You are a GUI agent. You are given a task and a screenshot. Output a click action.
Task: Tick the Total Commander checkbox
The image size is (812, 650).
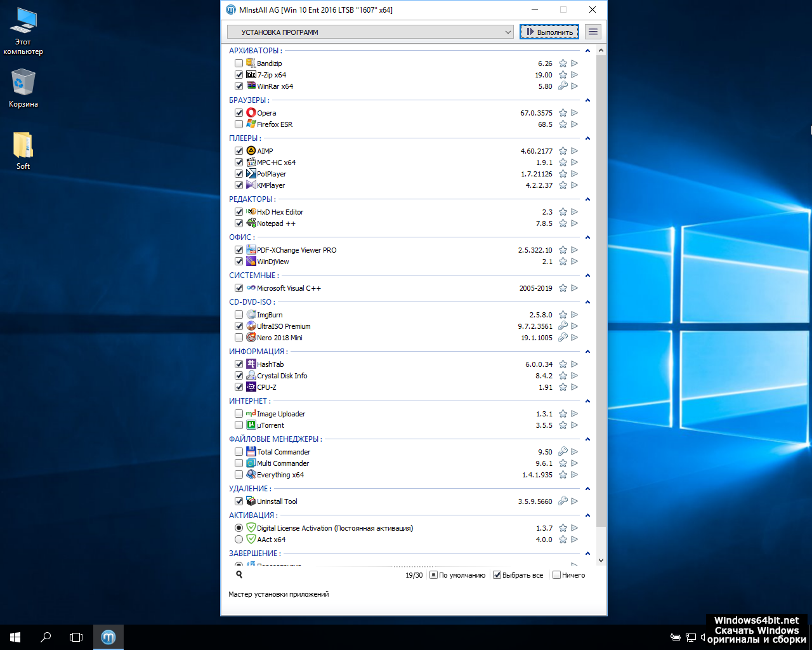click(x=239, y=452)
